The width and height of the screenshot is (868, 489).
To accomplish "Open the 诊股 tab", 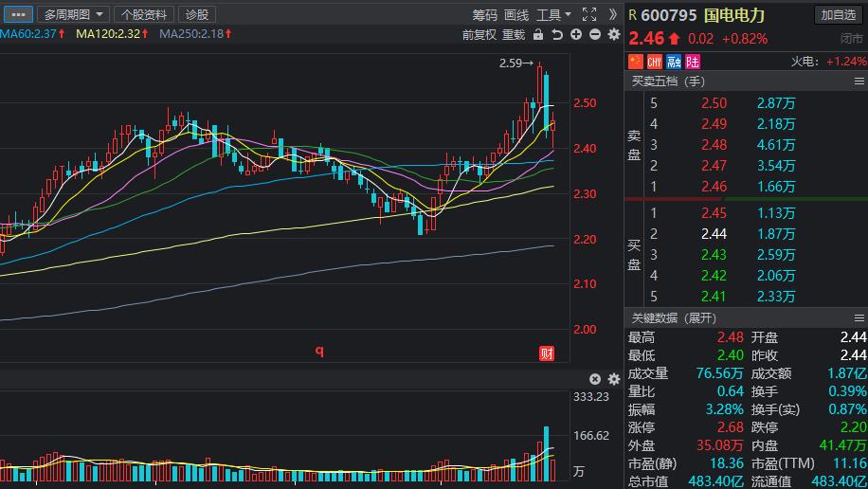I will tap(196, 14).
